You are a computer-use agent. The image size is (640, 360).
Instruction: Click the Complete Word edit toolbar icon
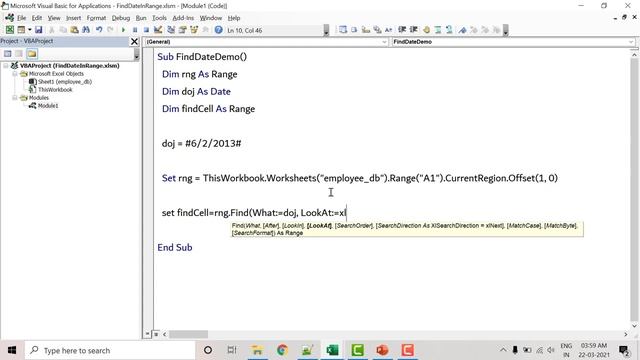[x=388, y=30]
